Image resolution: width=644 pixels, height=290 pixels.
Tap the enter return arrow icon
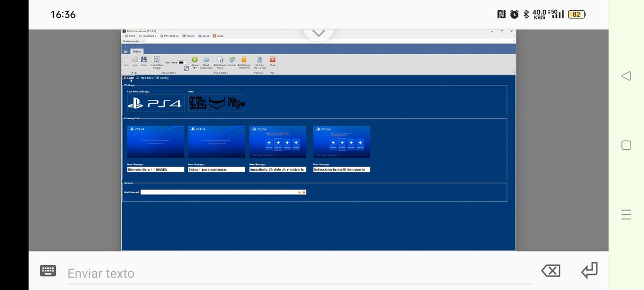pyautogui.click(x=589, y=270)
